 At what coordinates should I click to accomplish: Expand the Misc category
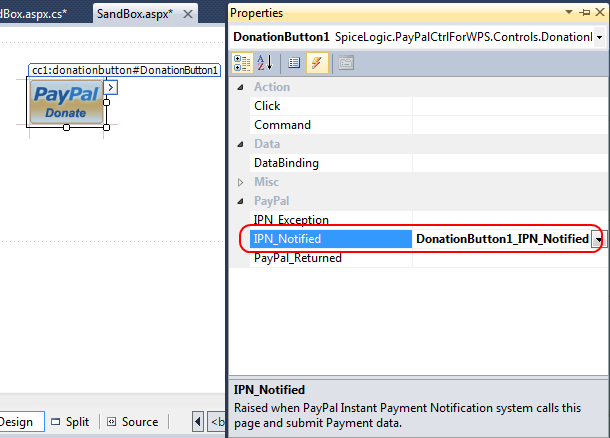tap(240, 182)
